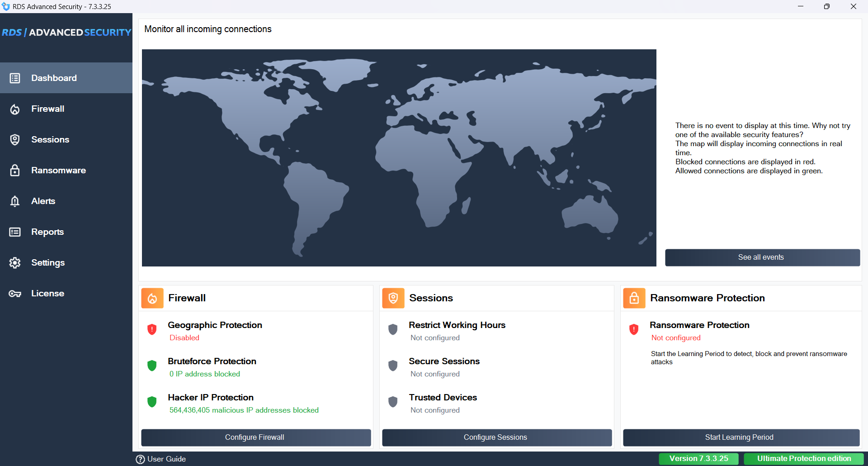Click the orange Firewall card header icon
The width and height of the screenshot is (868, 466).
(152, 298)
